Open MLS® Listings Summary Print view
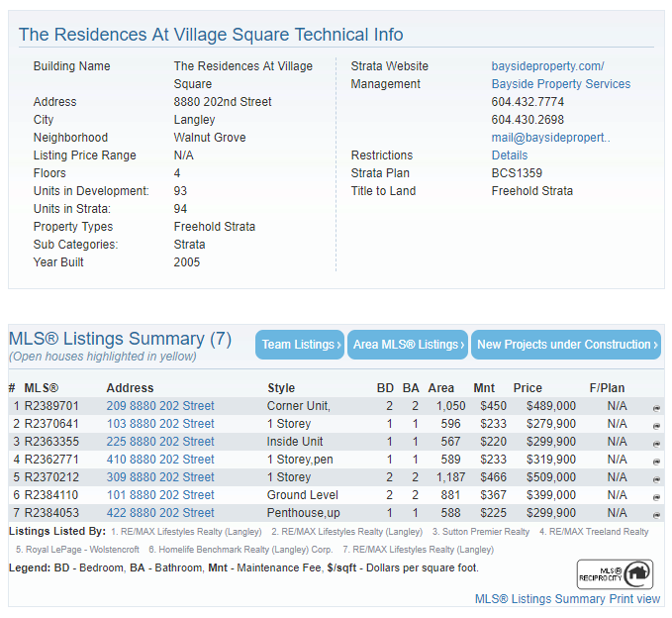The width and height of the screenshot is (672, 618). tap(567, 599)
